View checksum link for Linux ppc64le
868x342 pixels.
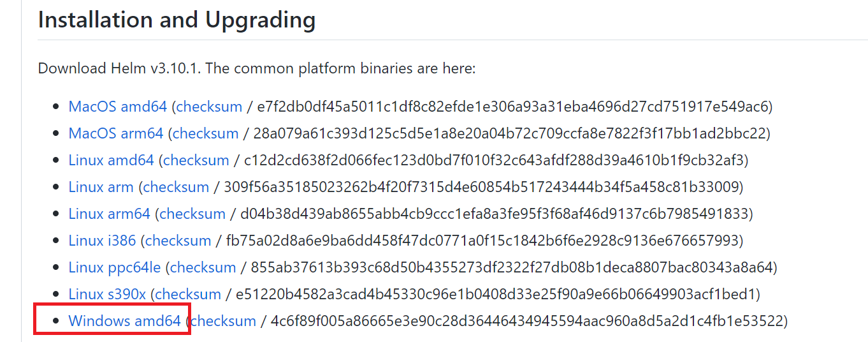[203, 267]
